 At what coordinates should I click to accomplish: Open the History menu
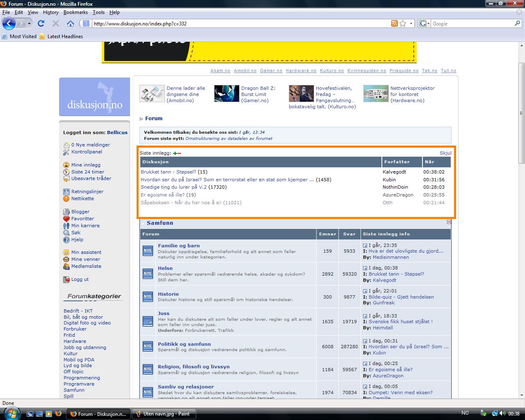tap(51, 12)
